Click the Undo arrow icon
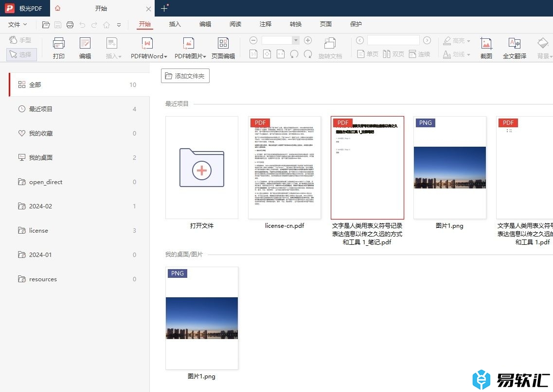 (x=82, y=25)
